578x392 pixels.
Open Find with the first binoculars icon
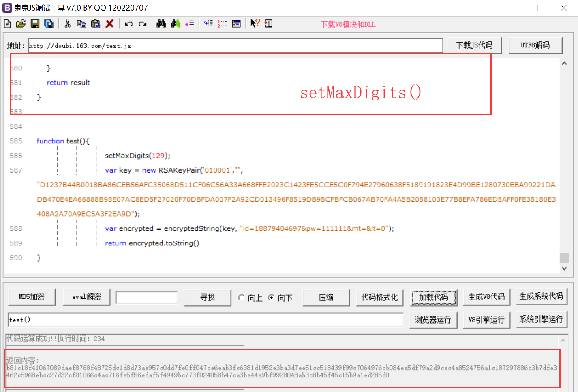point(161,24)
